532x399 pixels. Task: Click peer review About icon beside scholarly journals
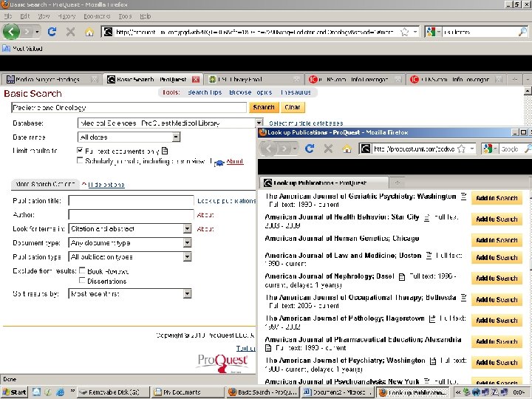click(219, 163)
